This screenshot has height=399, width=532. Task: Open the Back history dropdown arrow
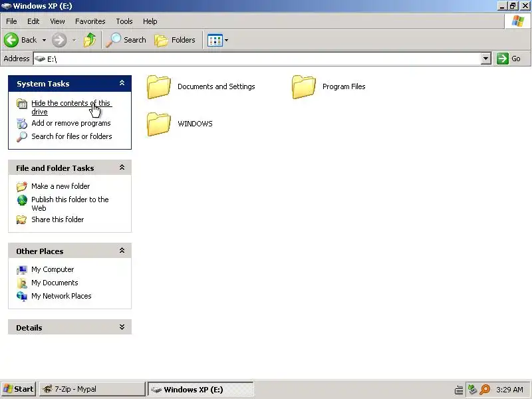coord(44,40)
